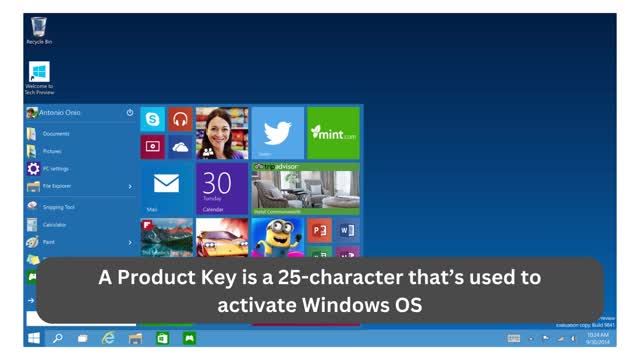Click the power button beside Antonio Onio
This screenshot has width=640, height=360.
130,112
